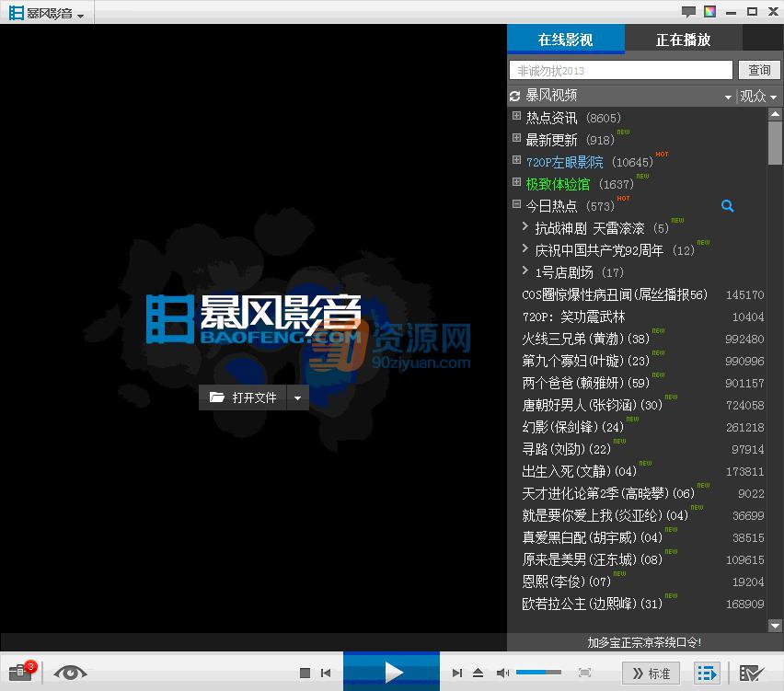The height and width of the screenshot is (691, 784).
Task: Expand 庆祝中国共产党92周年 group
Action: point(525,248)
